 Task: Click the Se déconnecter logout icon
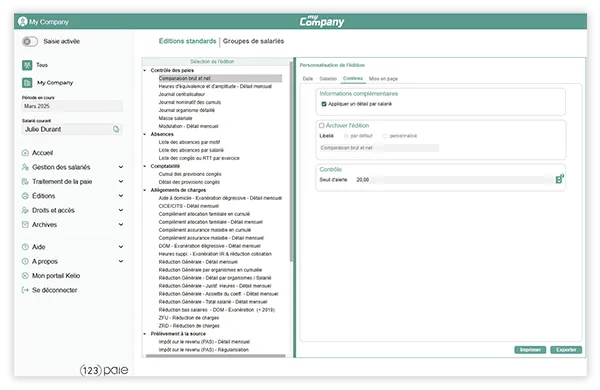tap(25, 290)
